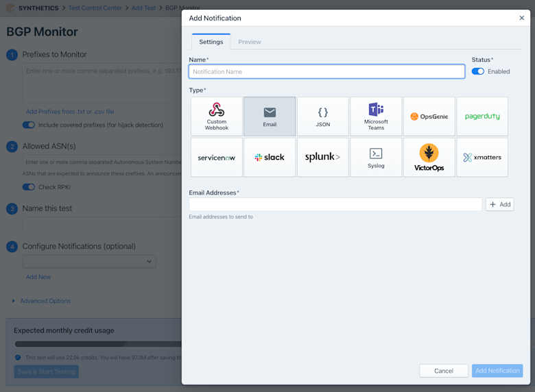Pick the Microsoft Teams notification type
The image size is (535, 392).
[x=376, y=117]
